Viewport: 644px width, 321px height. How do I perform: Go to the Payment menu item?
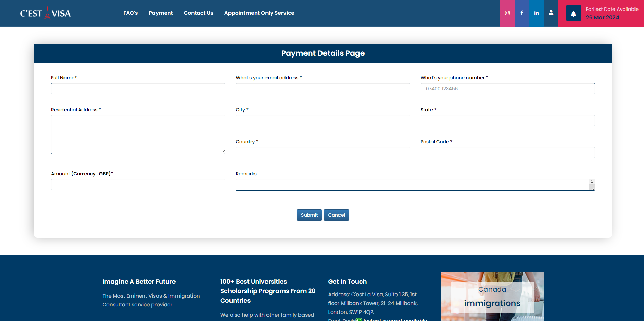click(161, 13)
